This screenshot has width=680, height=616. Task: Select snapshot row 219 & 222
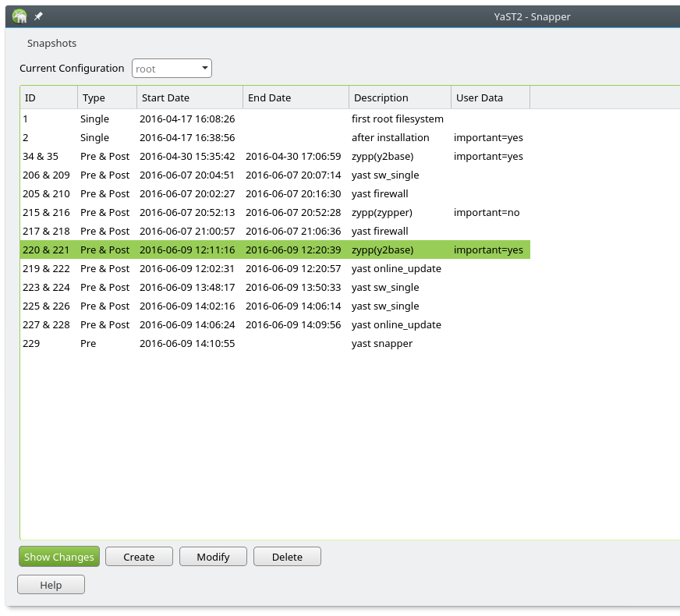(x=275, y=269)
